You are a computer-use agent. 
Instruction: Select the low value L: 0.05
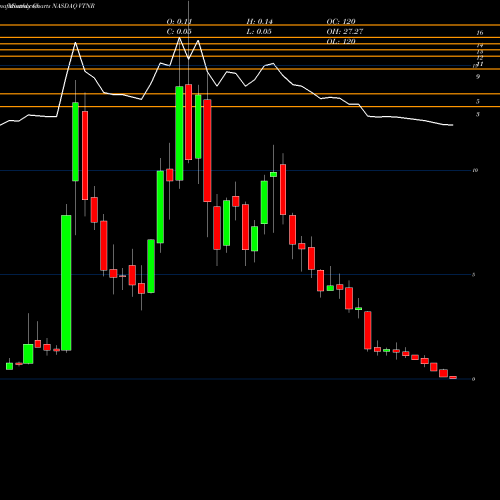point(259,31)
